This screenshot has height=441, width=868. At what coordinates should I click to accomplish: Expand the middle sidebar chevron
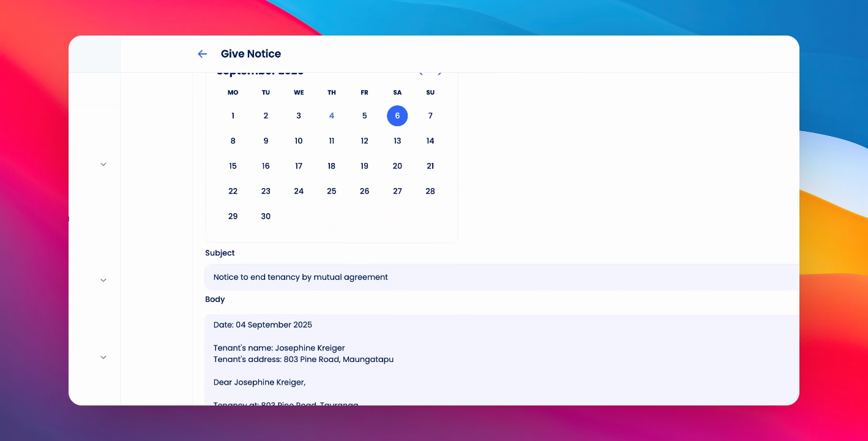103,280
